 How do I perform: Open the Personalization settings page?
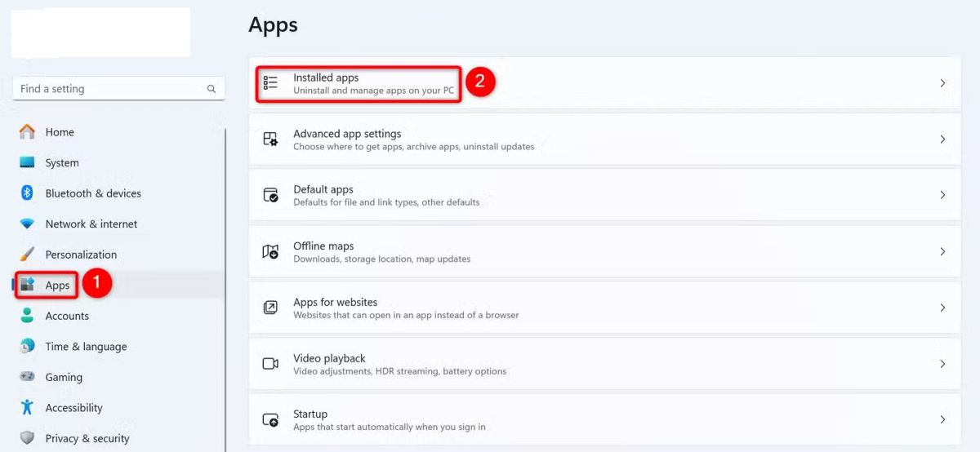click(81, 255)
